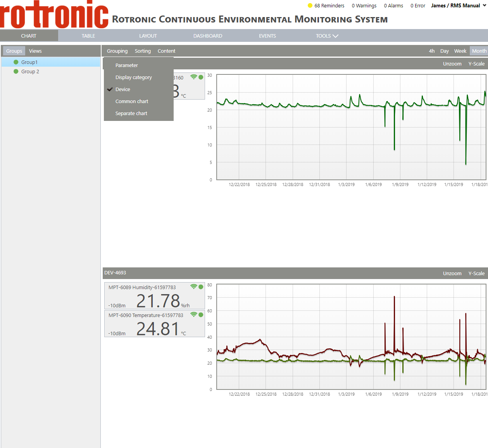Image resolution: width=488 pixels, height=448 pixels.
Task: Select Device grouping option
Action: coord(139,89)
